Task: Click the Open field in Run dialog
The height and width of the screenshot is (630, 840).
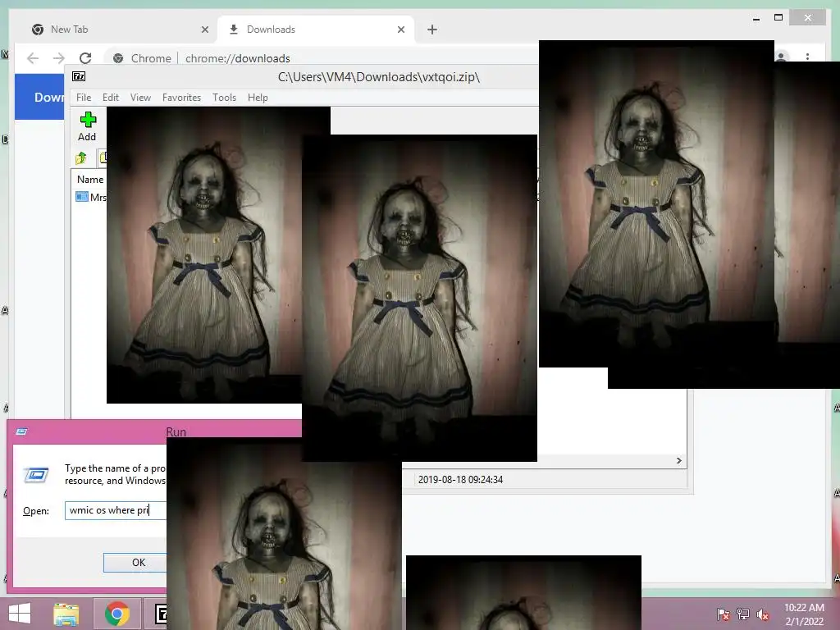Action: pos(116,510)
